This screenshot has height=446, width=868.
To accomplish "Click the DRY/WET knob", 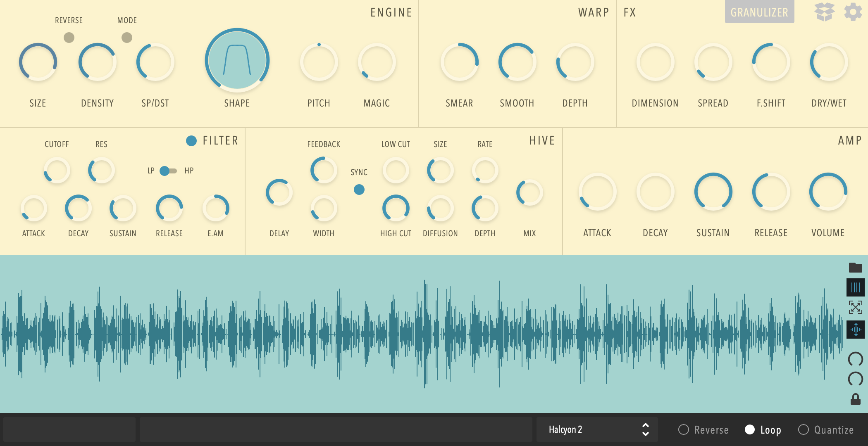I will pos(829,62).
